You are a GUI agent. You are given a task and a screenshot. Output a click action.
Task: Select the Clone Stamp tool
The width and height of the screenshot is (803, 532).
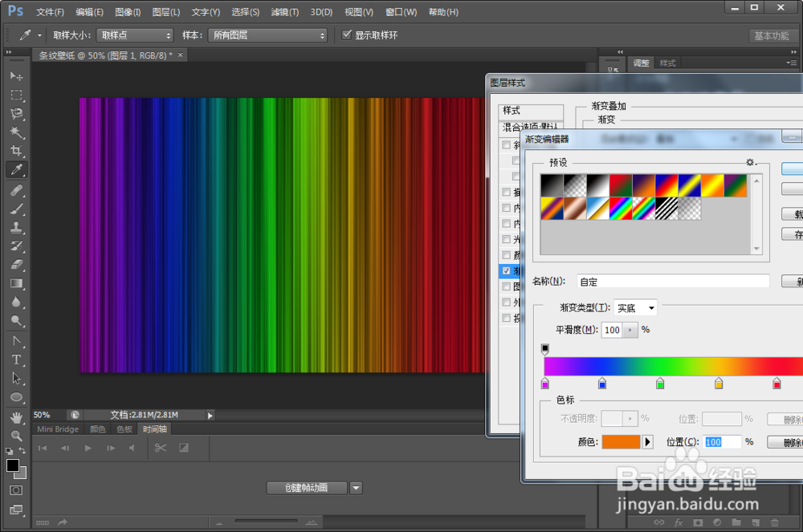16,227
